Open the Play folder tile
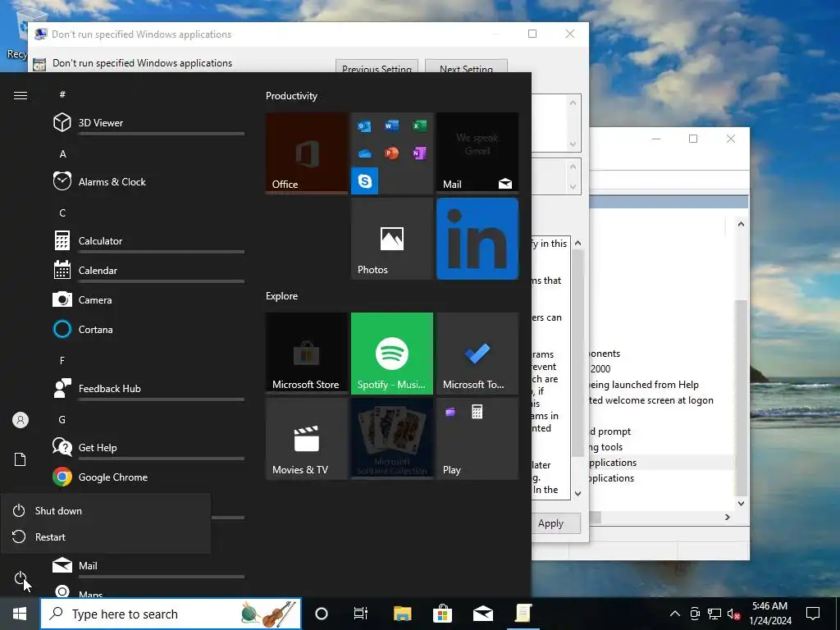 [477, 439]
